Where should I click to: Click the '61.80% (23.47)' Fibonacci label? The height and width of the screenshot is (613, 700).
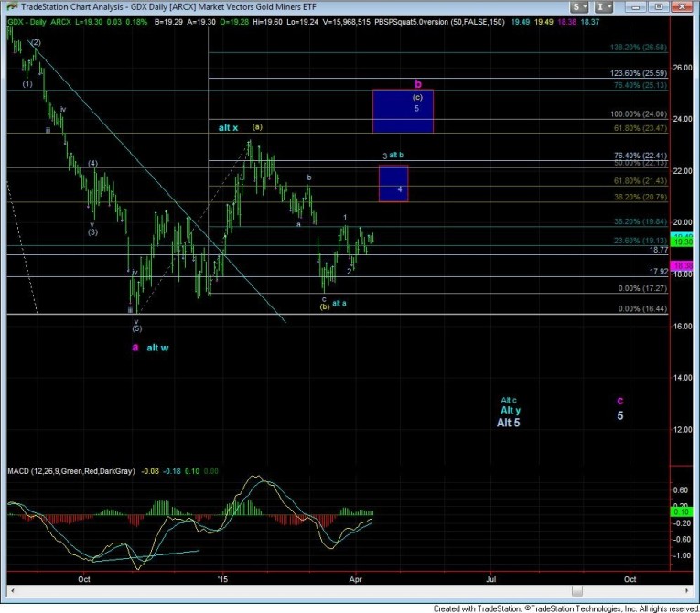point(641,128)
